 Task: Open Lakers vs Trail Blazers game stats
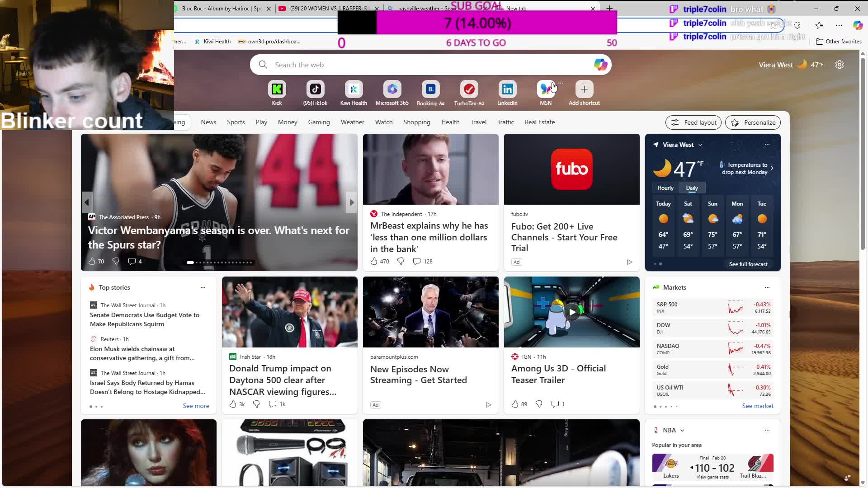pos(712,477)
